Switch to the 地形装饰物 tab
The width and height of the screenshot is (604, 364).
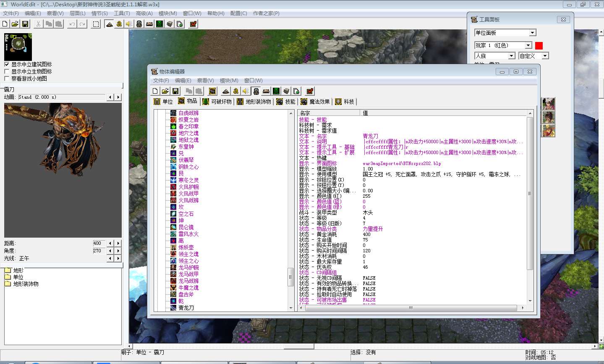click(x=254, y=102)
